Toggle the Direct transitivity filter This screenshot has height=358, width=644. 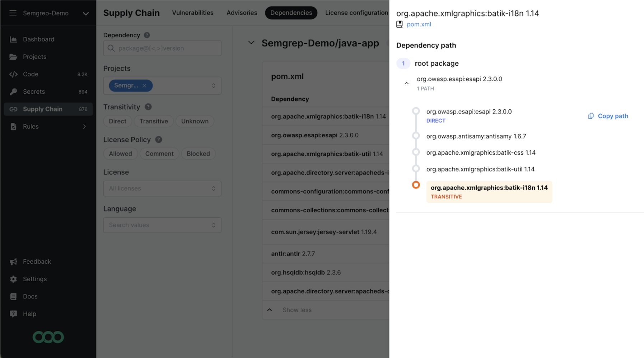[x=117, y=121]
